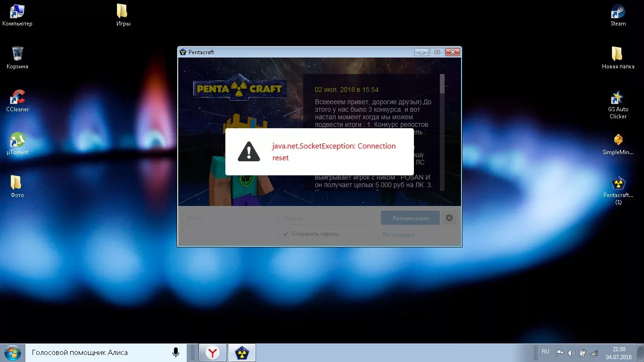Switch to Pentacraft taskbar button
Image resolution: width=644 pixels, height=362 pixels.
tap(242, 353)
